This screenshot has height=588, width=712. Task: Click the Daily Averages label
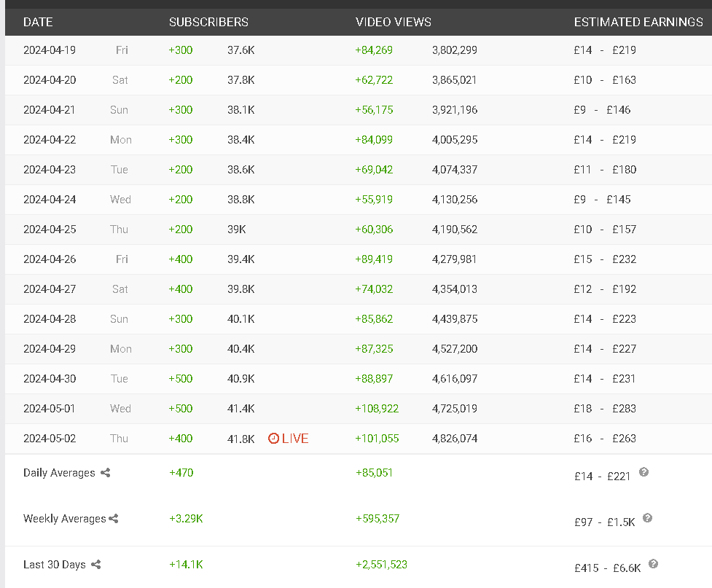point(59,473)
